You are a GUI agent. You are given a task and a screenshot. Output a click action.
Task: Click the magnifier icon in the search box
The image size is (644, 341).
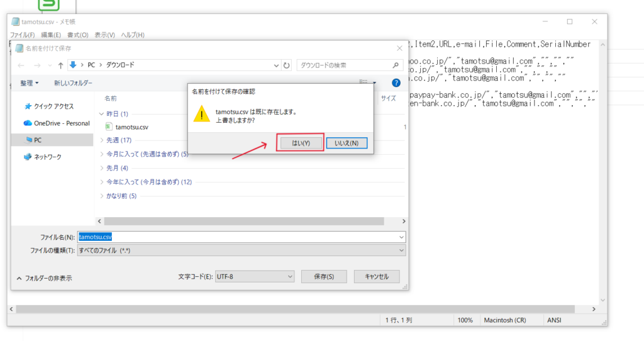point(396,65)
